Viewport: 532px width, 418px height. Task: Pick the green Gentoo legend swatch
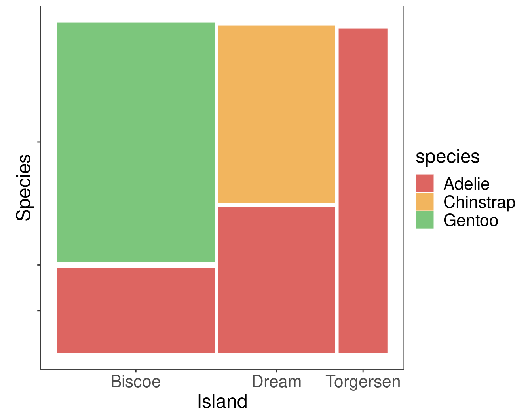424,220
